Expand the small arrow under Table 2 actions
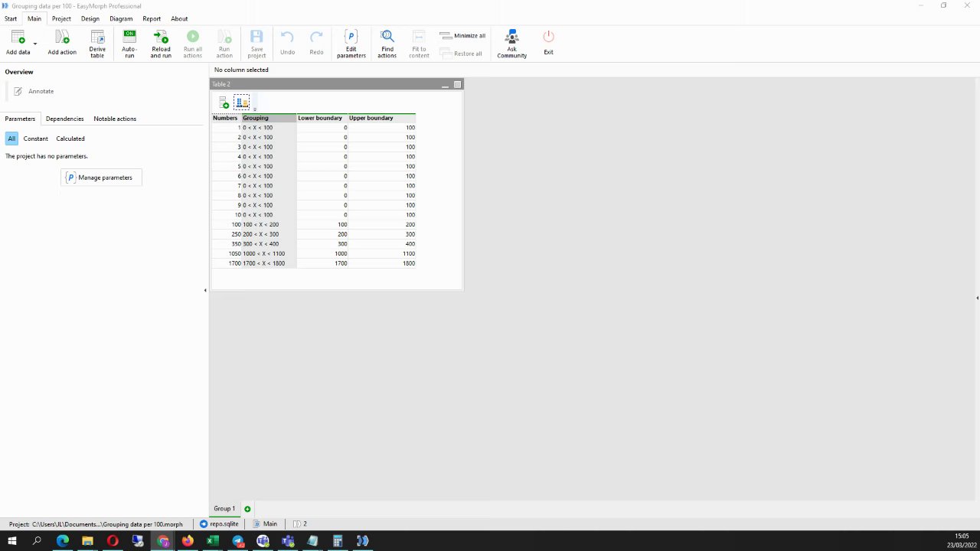Image resolution: width=980 pixels, height=551 pixels. (254, 109)
